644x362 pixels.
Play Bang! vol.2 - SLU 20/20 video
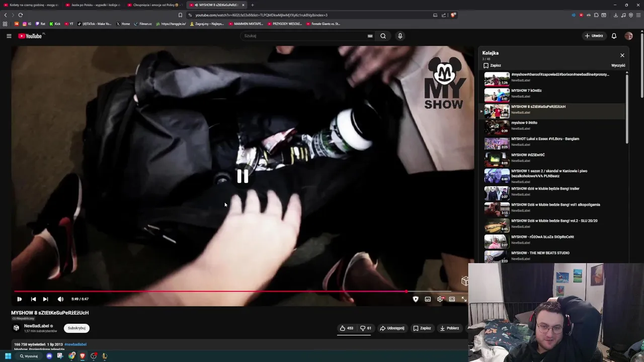tap(554, 224)
